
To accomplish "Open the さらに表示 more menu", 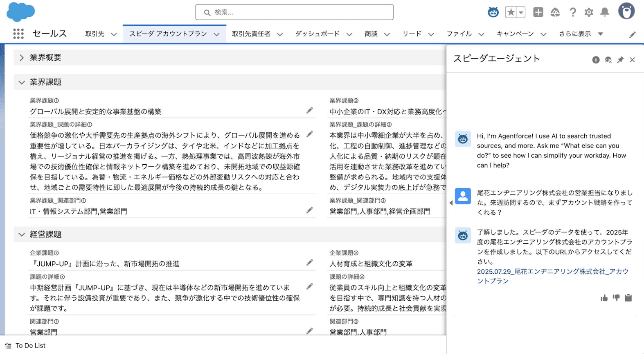I will click(x=581, y=34).
